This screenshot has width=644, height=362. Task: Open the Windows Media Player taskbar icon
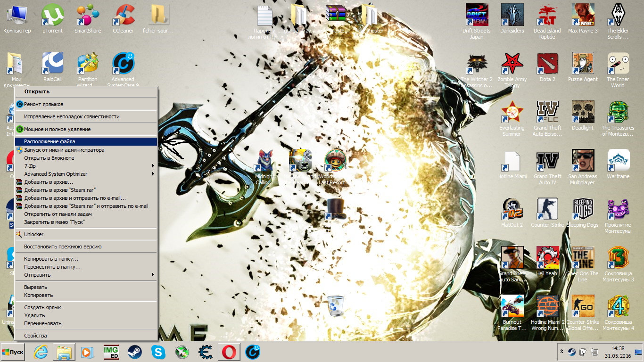pyautogui.click(x=87, y=352)
